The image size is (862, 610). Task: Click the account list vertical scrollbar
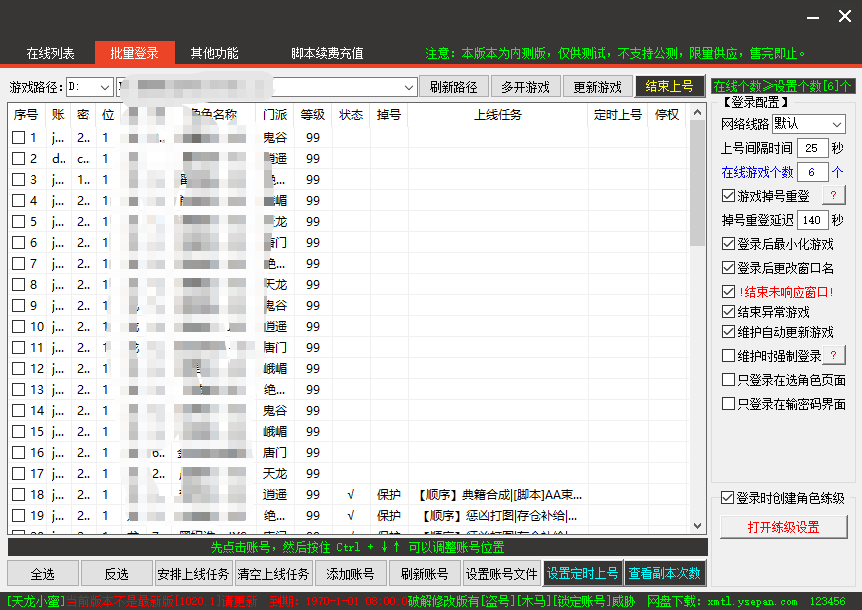697,320
